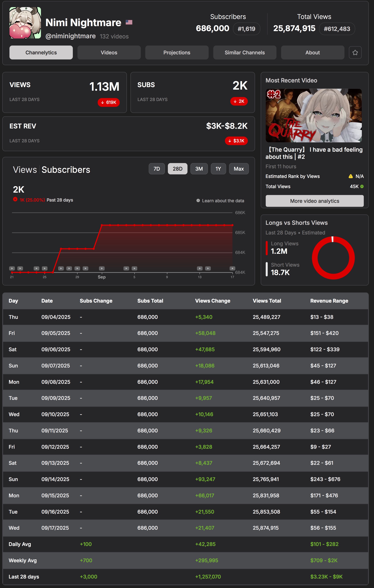The width and height of the screenshot is (374, 588).
Task: Click the $3K-$8.2K estimated revenue value
Action: [x=227, y=126]
